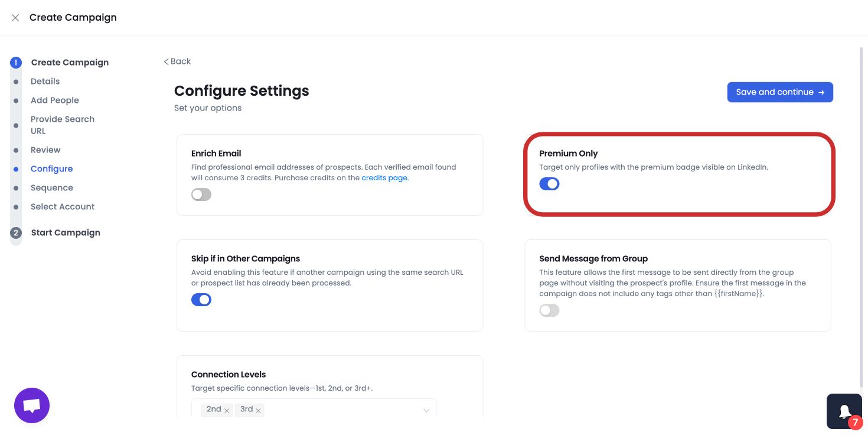Image resolution: width=868 pixels, height=435 pixels.
Task: Turn off Skip if in Other Campaigns
Action: point(201,300)
